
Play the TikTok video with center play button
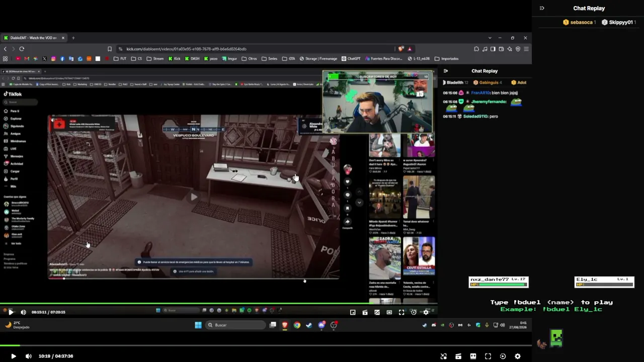pyautogui.click(x=194, y=197)
